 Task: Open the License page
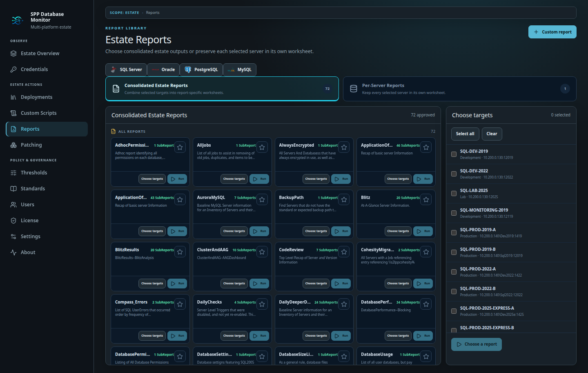coord(47,221)
